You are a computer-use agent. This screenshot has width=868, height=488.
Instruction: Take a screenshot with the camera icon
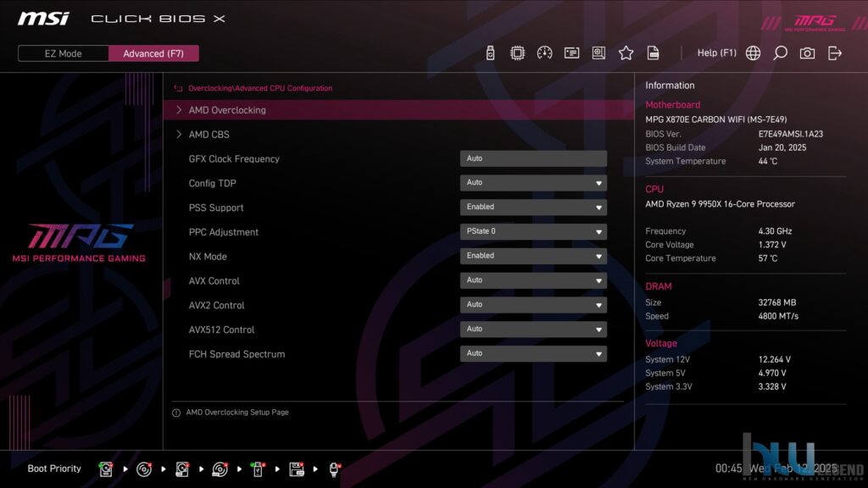point(807,53)
